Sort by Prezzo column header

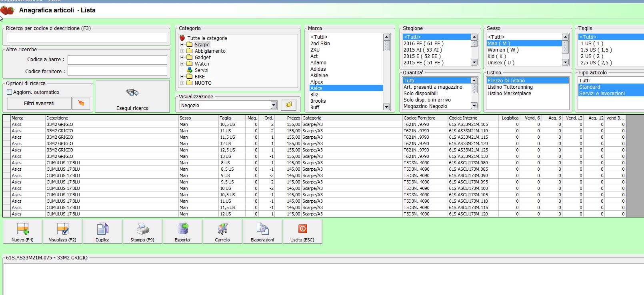288,118
